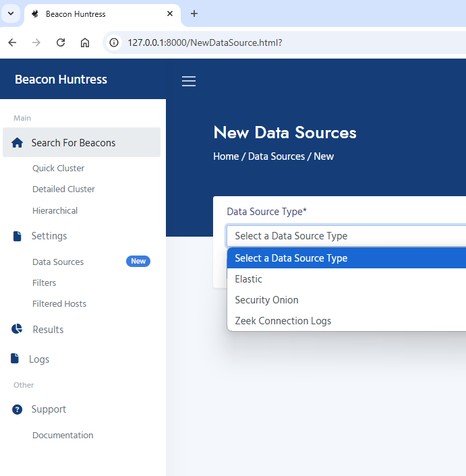Open the tab search chevron
The image size is (466, 476).
click(11, 13)
